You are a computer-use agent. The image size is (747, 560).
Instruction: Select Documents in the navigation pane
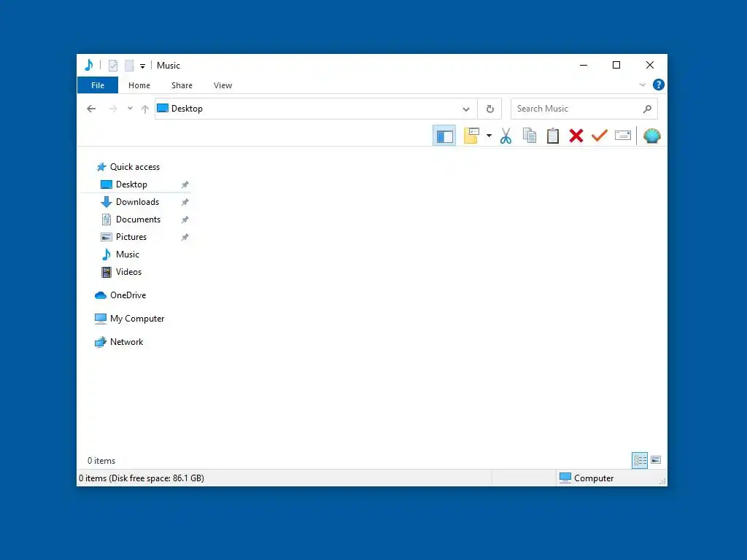click(138, 219)
